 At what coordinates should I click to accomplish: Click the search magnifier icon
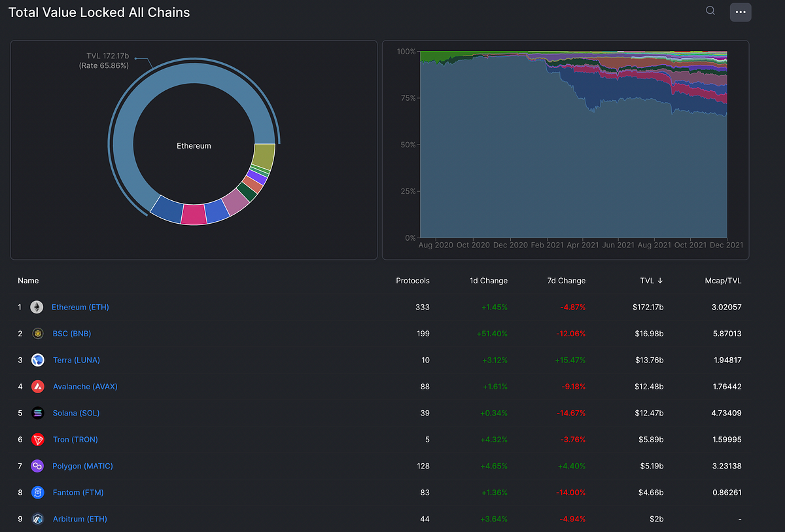coord(710,10)
